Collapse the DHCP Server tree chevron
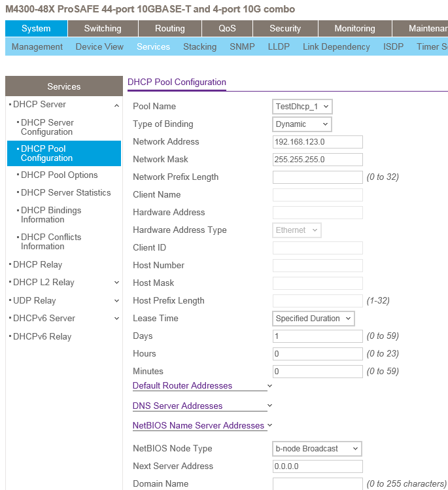448x490 pixels. pos(116,105)
